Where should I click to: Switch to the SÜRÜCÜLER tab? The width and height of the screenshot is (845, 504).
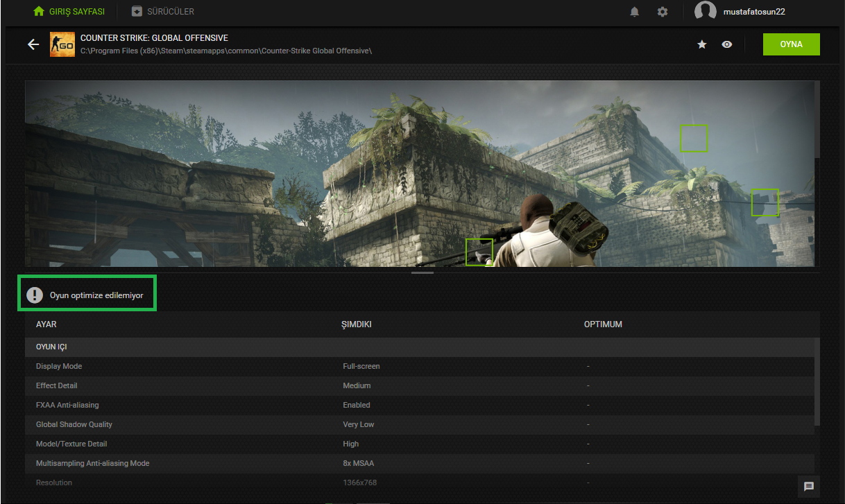pos(162,12)
